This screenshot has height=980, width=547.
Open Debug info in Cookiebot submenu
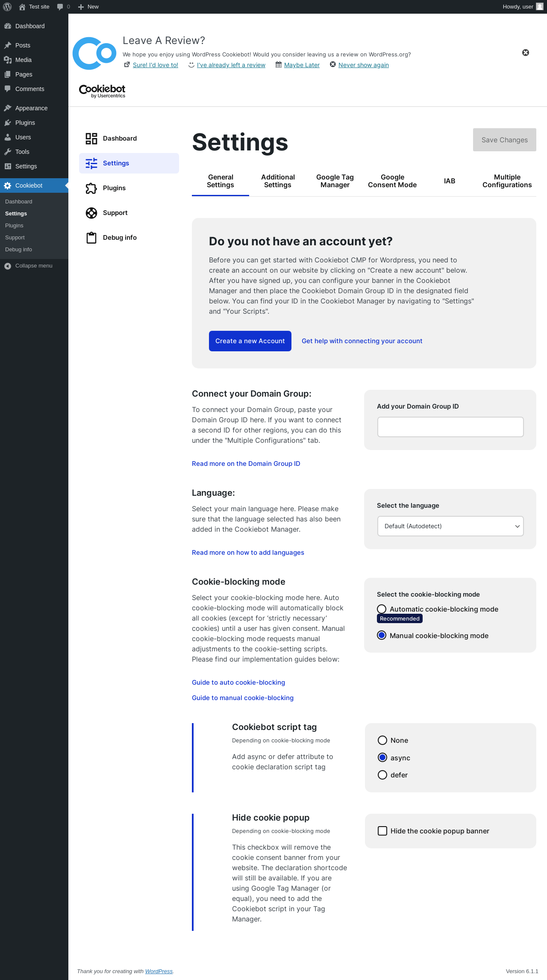point(18,250)
